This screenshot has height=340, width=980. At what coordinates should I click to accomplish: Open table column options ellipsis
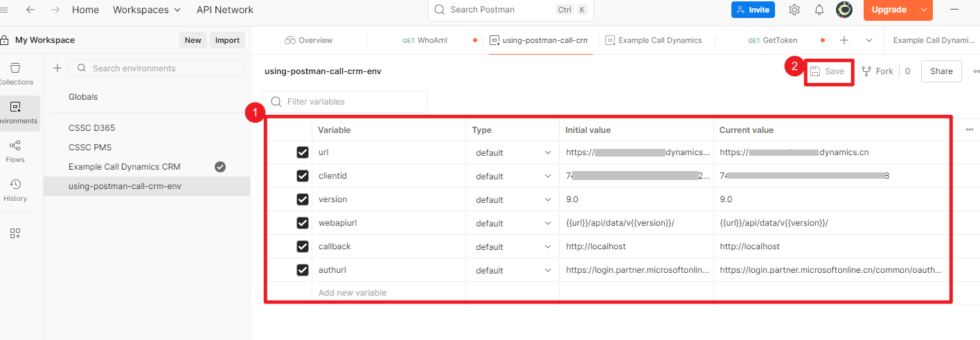[x=968, y=129]
